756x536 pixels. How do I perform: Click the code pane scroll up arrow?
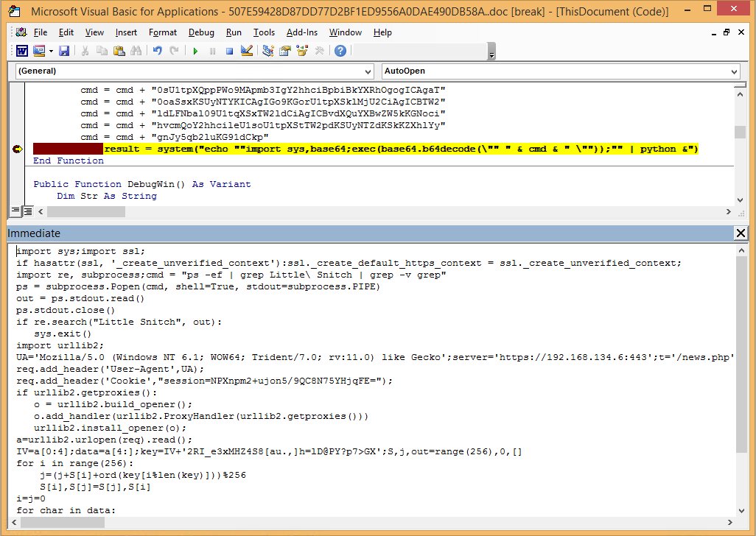tap(740, 94)
